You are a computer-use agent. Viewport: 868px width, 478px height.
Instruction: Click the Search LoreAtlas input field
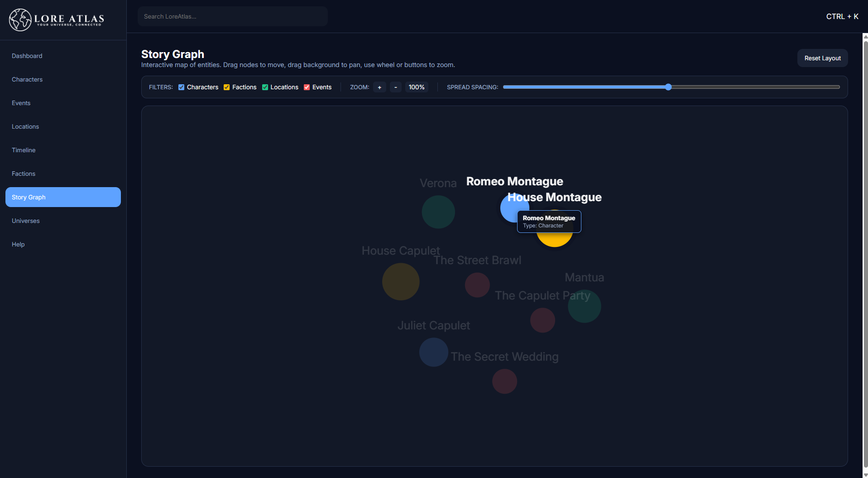(x=233, y=16)
